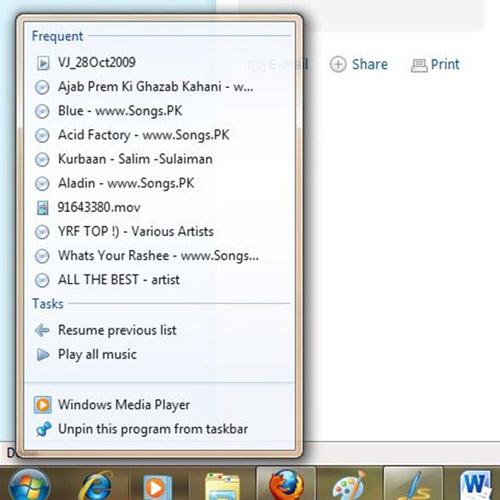
Task: Click the pushpin icon for unpin option
Action: (43, 429)
